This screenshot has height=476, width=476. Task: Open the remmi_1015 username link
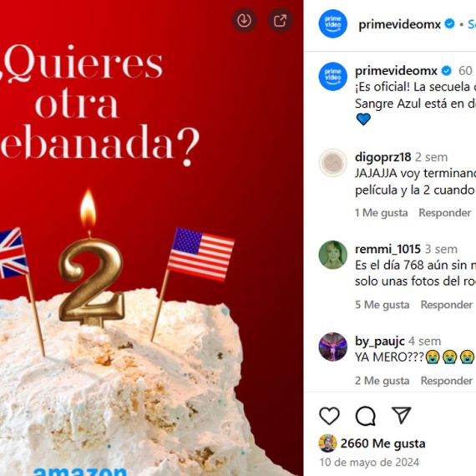pyautogui.click(x=387, y=249)
